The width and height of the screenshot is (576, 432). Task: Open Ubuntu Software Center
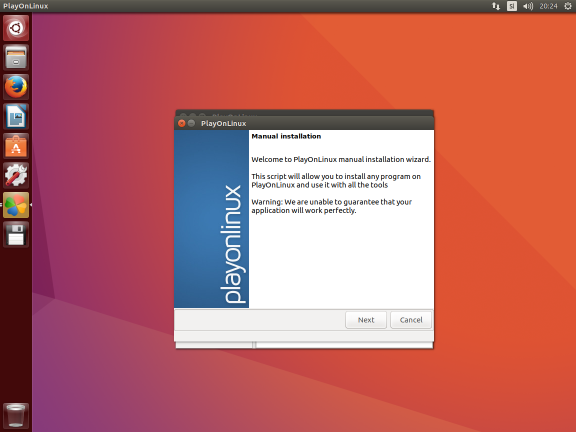click(x=16, y=146)
